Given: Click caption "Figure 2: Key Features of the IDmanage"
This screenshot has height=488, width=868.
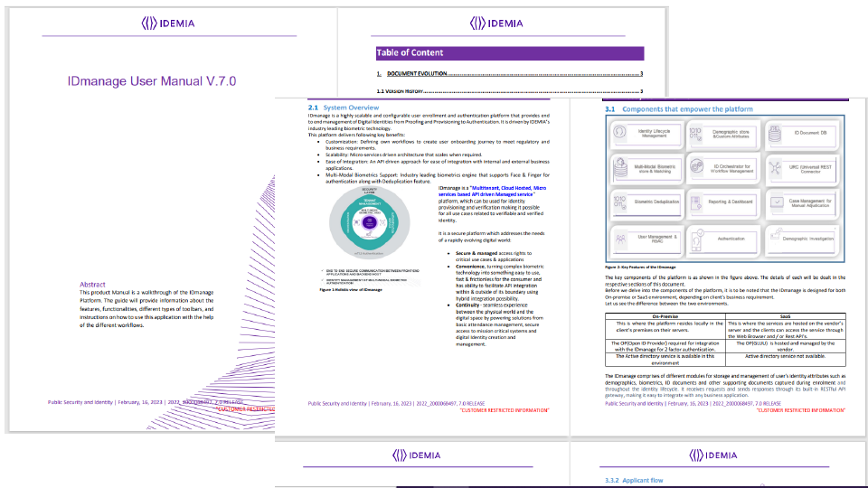Looking at the screenshot, I should 640,267.
